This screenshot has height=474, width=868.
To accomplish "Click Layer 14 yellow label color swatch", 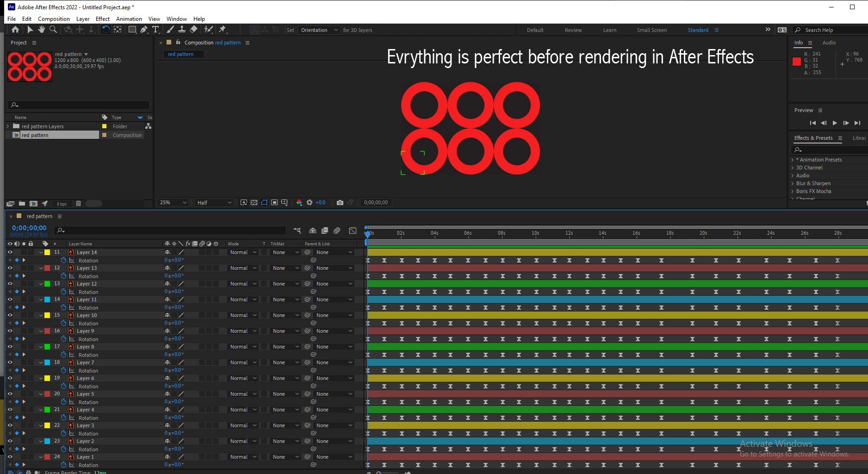I will pyautogui.click(x=47, y=252).
